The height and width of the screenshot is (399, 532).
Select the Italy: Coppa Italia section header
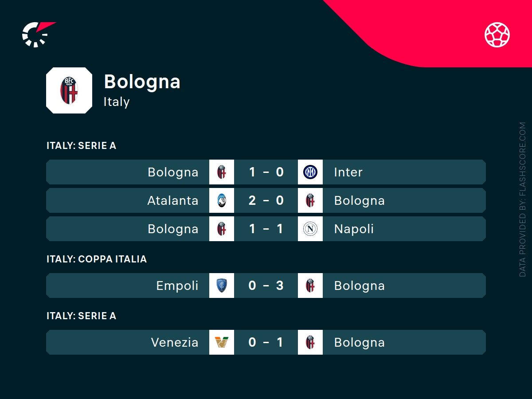pyautogui.click(x=97, y=259)
